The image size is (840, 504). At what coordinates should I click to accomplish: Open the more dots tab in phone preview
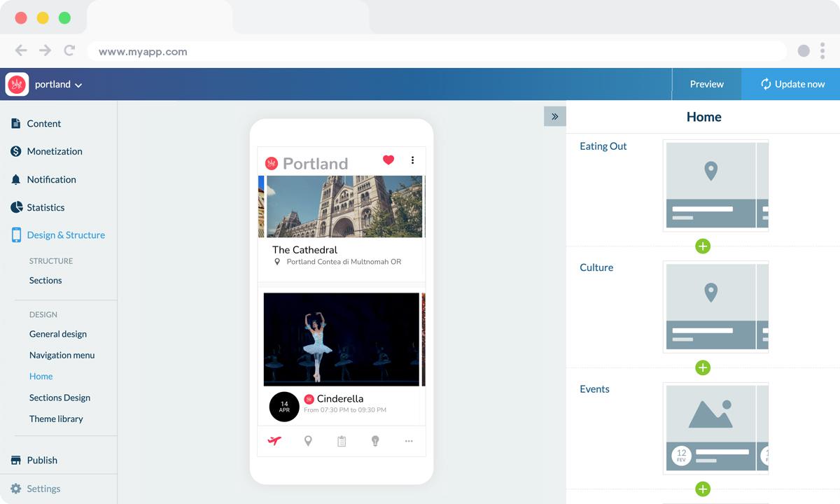tap(409, 441)
